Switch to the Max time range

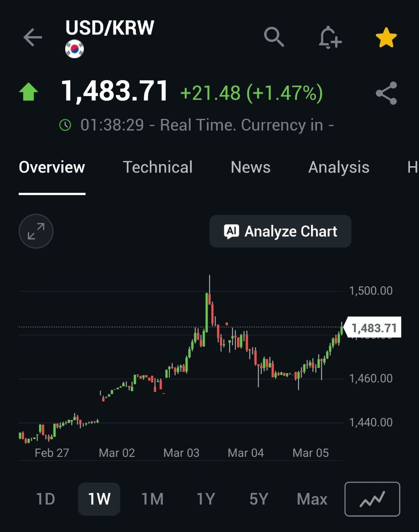pyautogui.click(x=312, y=499)
